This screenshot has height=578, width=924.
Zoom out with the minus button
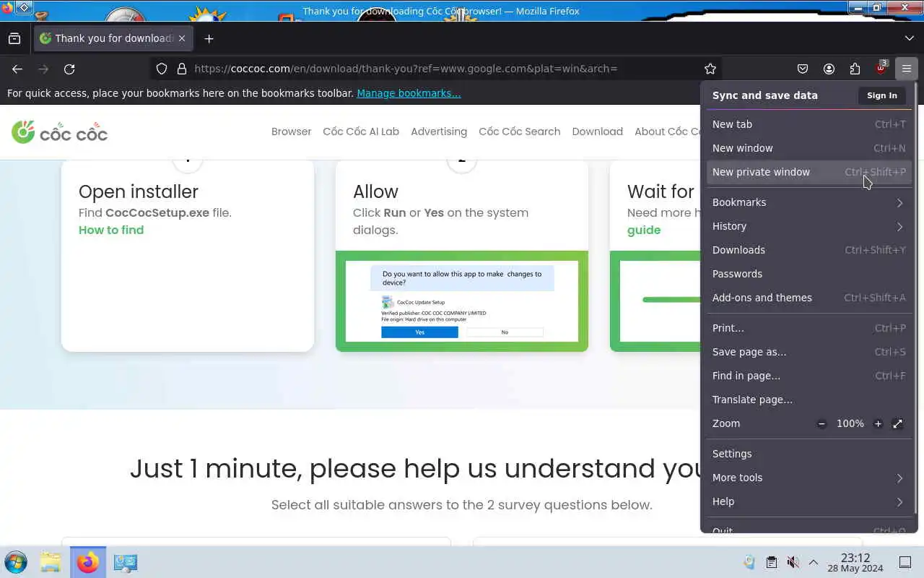point(821,424)
